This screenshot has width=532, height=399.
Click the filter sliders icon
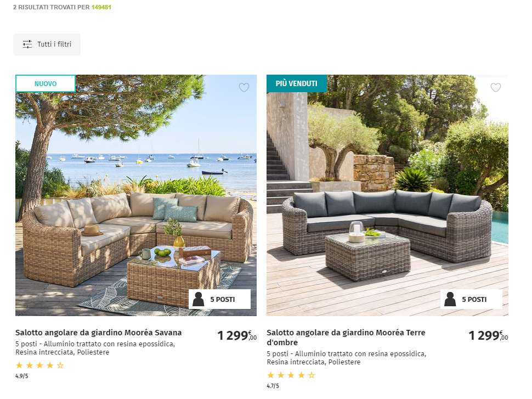27,44
